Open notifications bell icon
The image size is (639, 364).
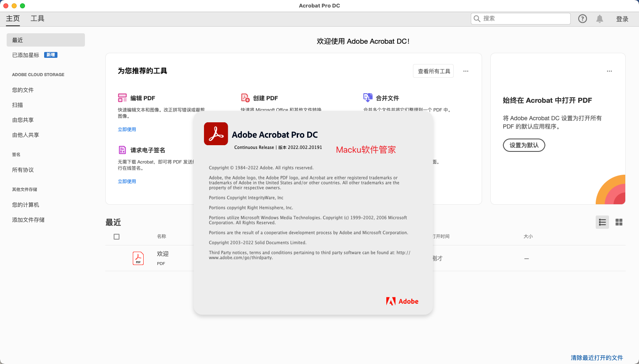point(599,19)
